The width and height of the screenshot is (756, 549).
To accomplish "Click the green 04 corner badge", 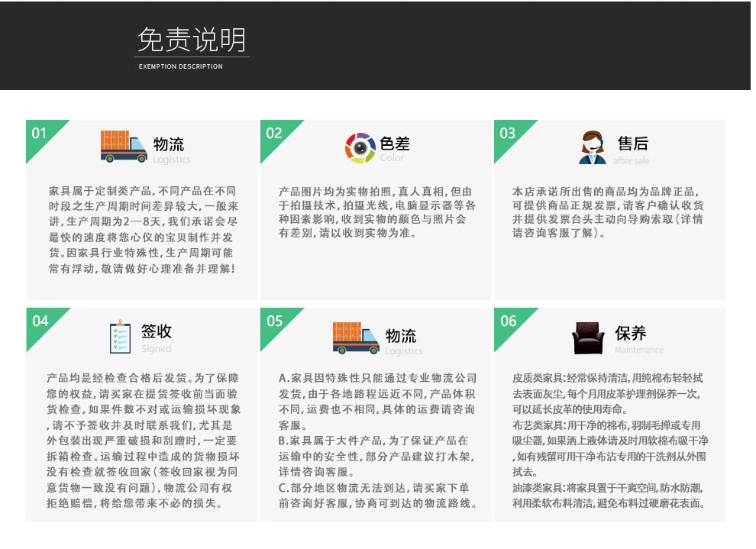I will pos(42,322).
